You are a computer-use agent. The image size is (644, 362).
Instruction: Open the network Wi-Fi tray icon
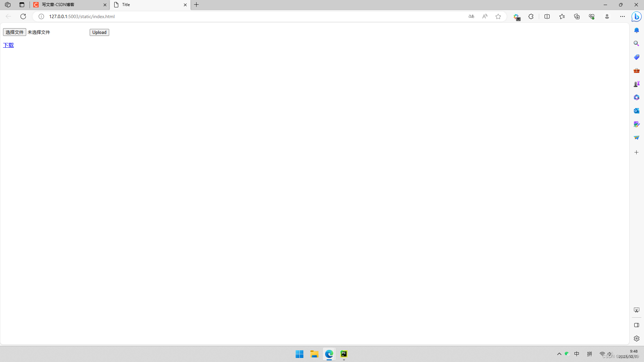pos(602,354)
